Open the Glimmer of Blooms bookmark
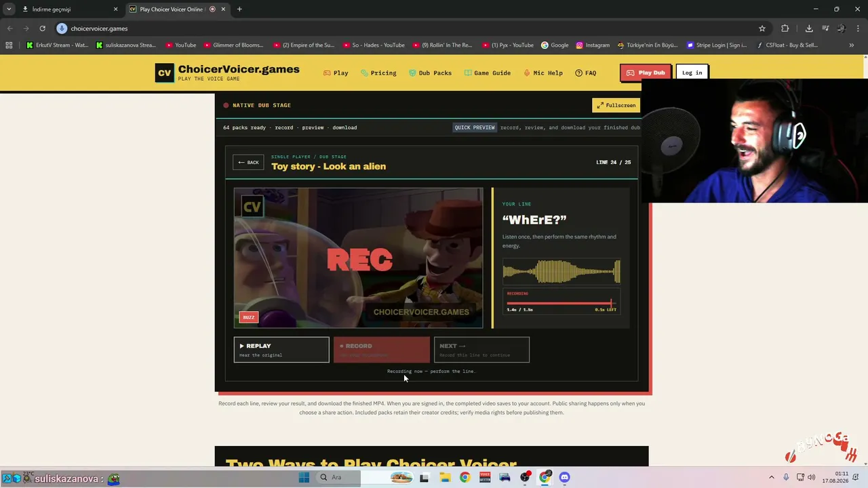This screenshot has width=868, height=488. [233, 45]
